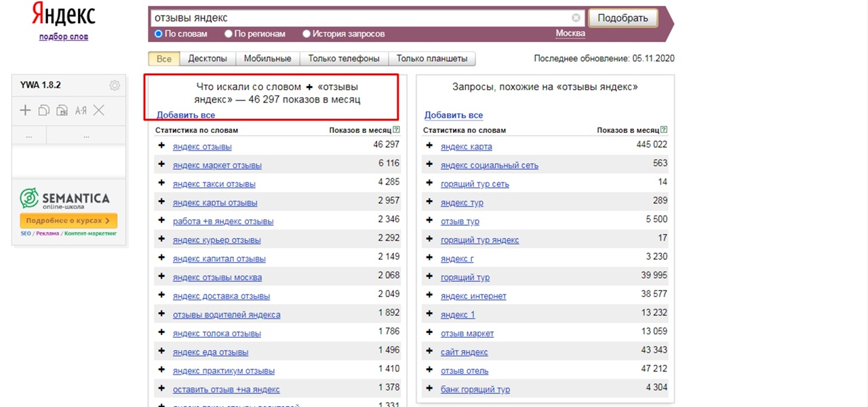Open 'подбор слов' link under Yandex logo
The height and width of the screenshot is (407, 868).
point(64,37)
